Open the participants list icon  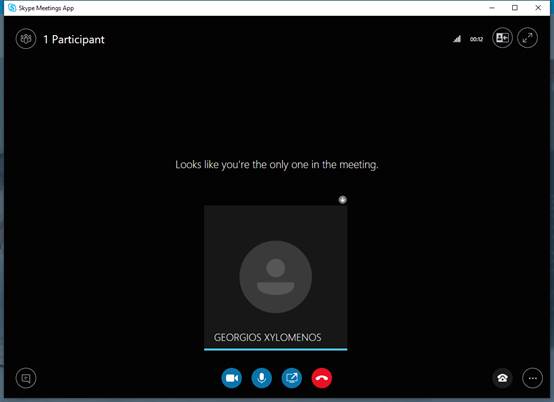click(x=26, y=39)
